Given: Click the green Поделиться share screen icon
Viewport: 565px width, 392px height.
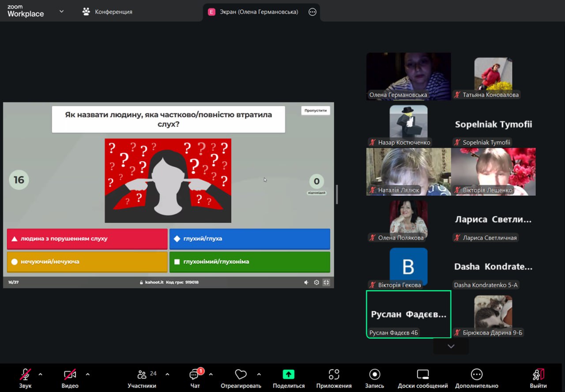Looking at the screenshot, I should coord(289,375).
